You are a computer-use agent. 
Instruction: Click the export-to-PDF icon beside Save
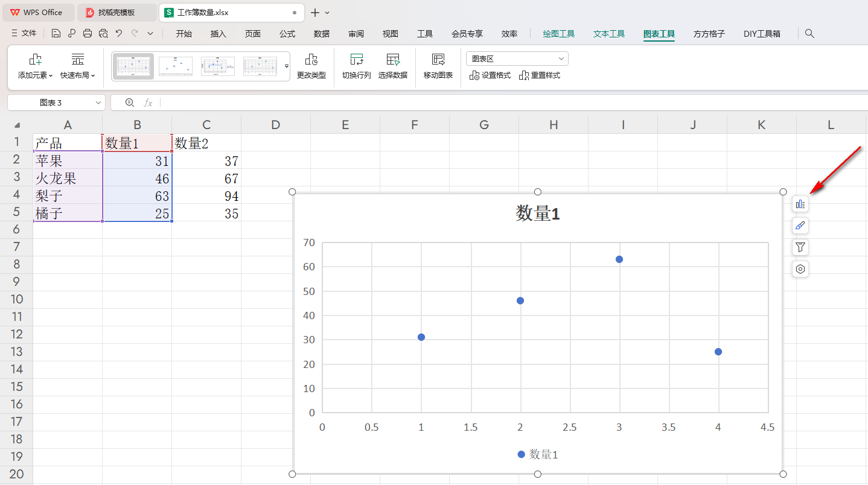(72, 34)
